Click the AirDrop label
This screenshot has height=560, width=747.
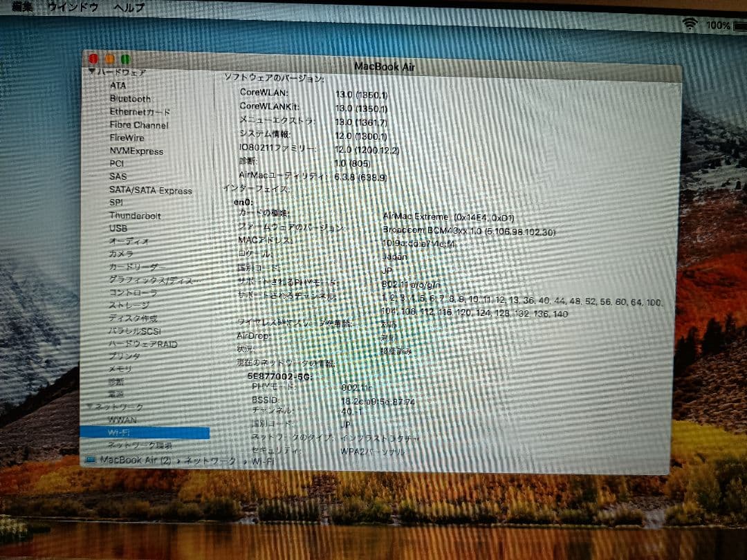(252, 335)
